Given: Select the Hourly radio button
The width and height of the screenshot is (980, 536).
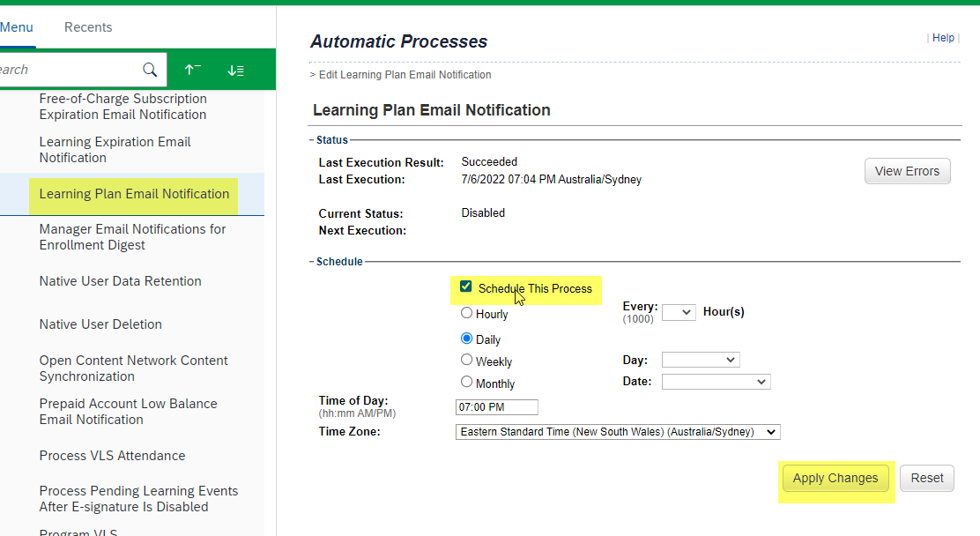Looking at the screenshot, I should tap(467, 313).
